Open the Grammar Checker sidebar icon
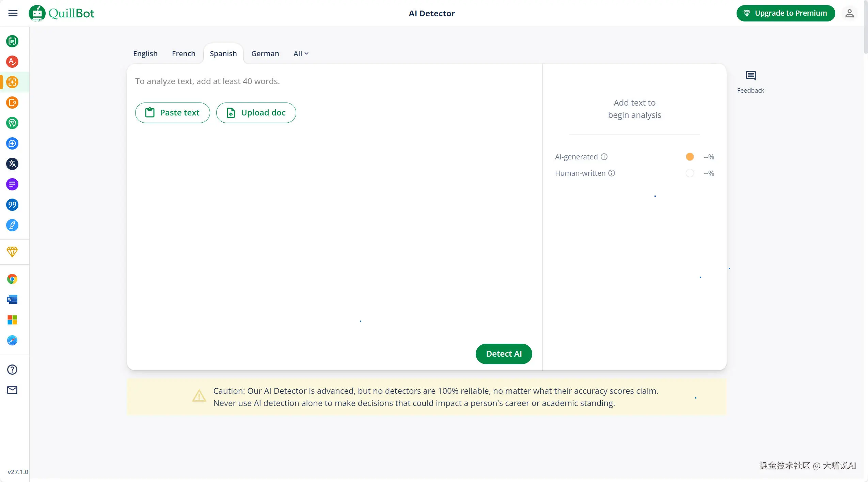The width and height of the screenshot is (868, 482). [12, 62]
